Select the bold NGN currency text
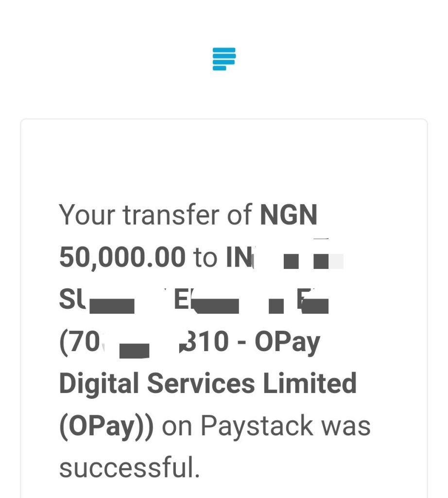448x498 pixels. click(289, 214)
